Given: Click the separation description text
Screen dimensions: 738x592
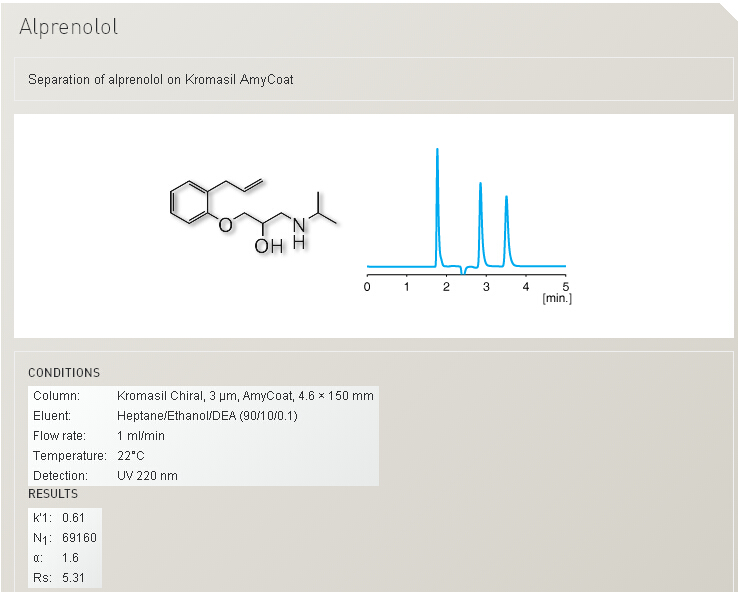Looking at the screenshot, I should coord(160,79).
